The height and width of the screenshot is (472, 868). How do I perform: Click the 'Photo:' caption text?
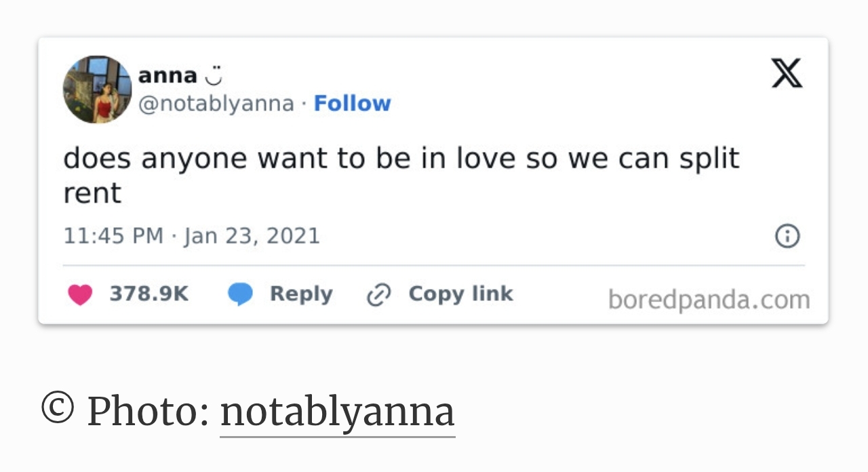pyautogui.click(x=148, y=411)
